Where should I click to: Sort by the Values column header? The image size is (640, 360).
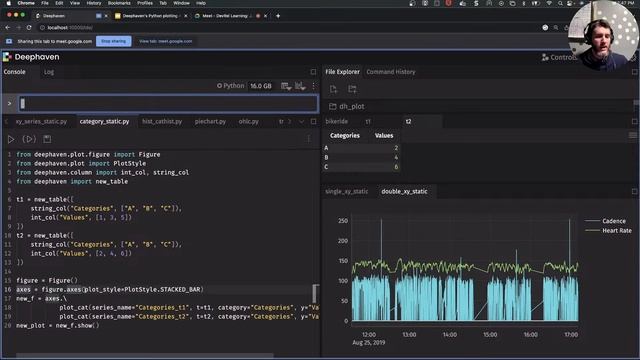[384, 136]
